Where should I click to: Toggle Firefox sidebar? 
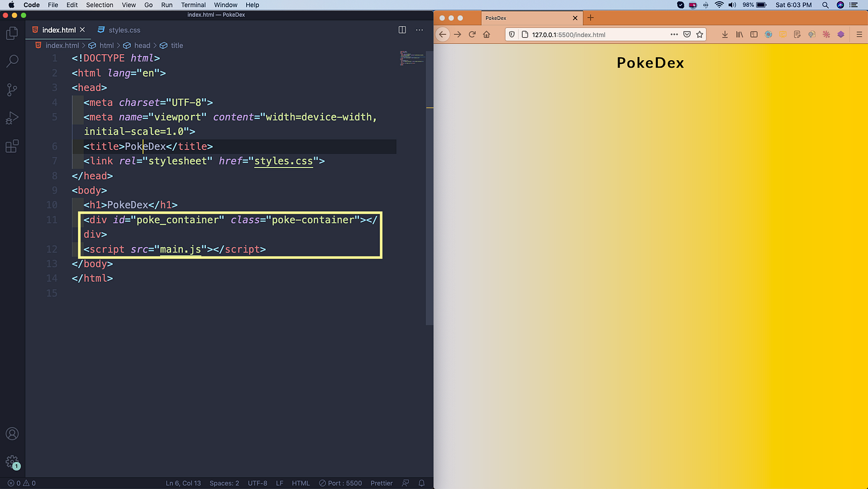(754, 35)
